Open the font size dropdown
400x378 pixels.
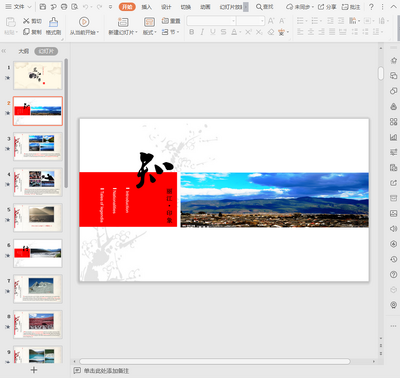262,21
